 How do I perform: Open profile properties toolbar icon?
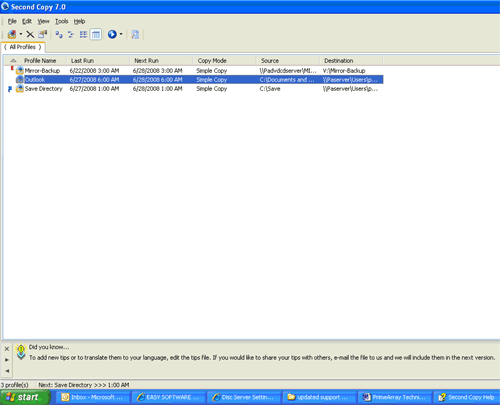[42, 34]
